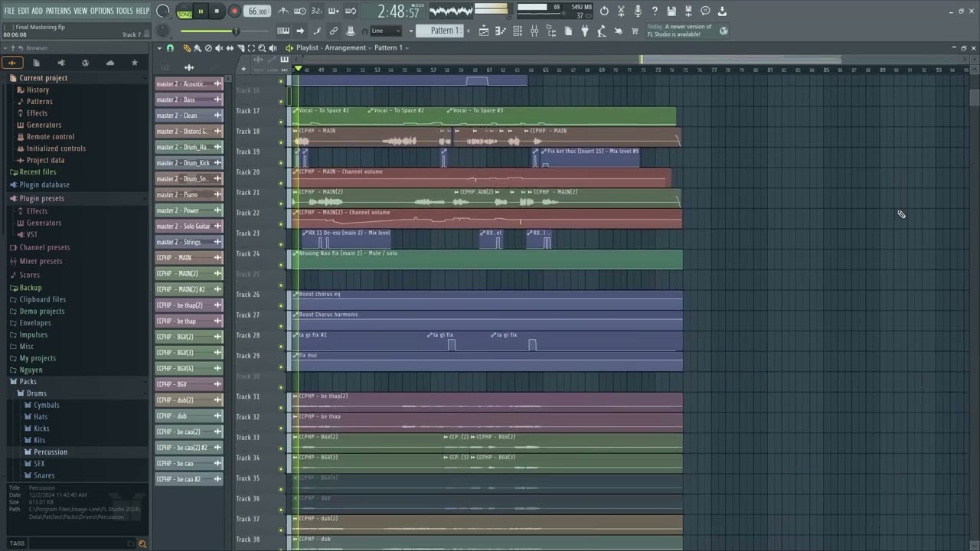Click the typing keyboard to piano icon

pos(283,31)
